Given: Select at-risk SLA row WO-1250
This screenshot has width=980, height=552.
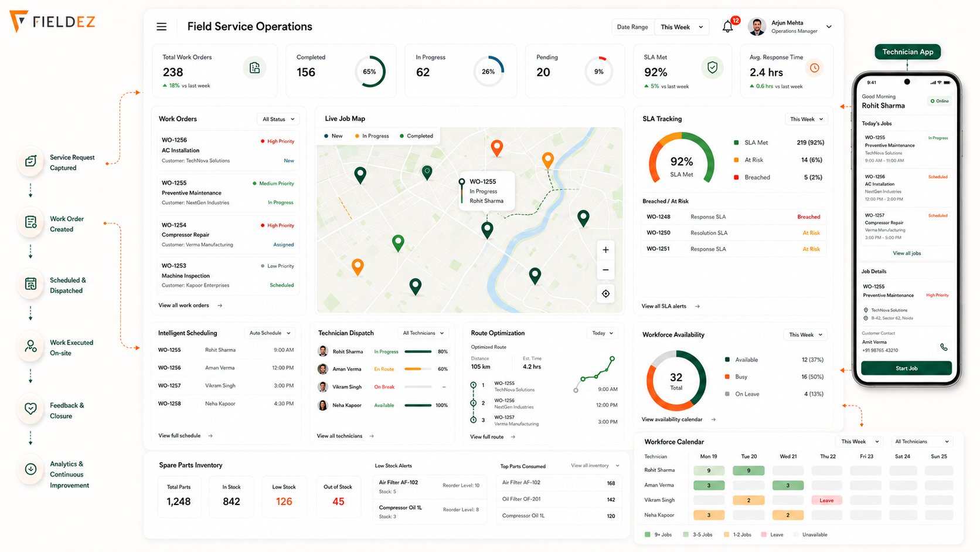Looking at the screenshot, I should 733,233.
